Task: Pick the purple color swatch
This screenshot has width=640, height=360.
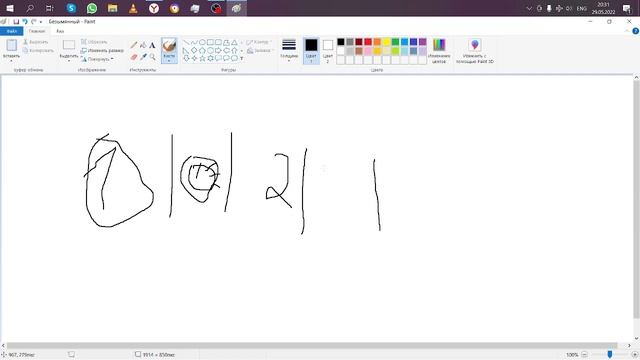Action: click(x=422, y=42)
